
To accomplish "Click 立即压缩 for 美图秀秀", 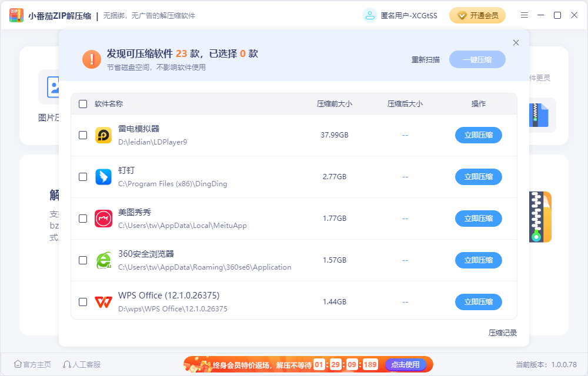I will 479,219.
